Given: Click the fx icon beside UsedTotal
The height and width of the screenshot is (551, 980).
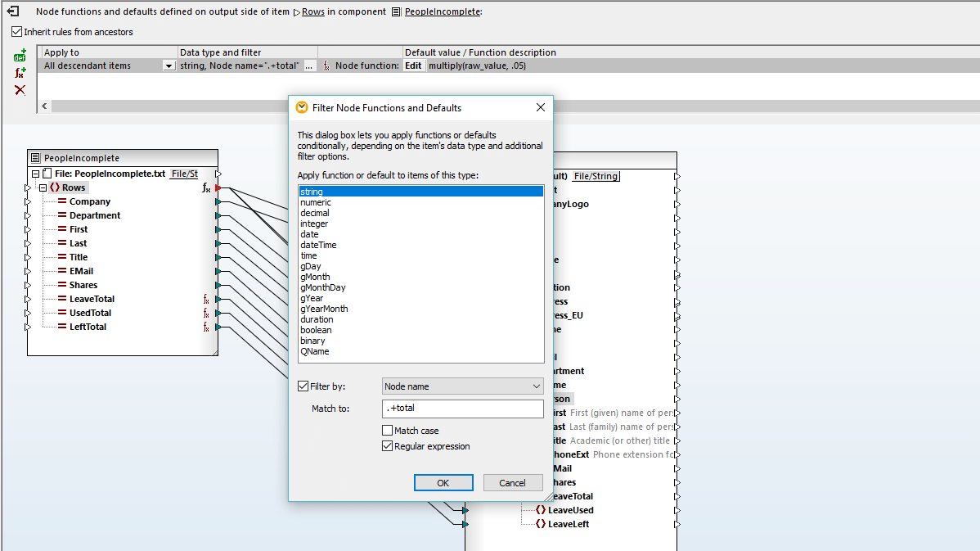Looking at the screenshot, I should 207,313.
